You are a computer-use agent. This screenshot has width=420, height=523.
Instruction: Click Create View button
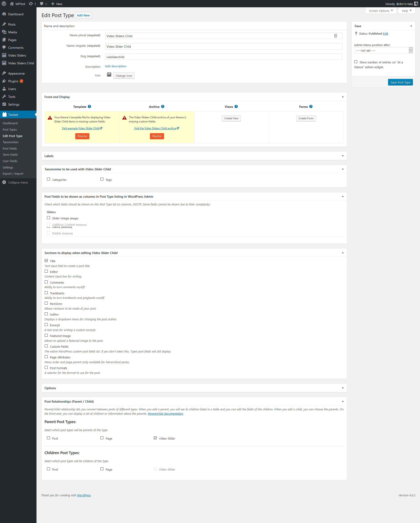(231, 118)
